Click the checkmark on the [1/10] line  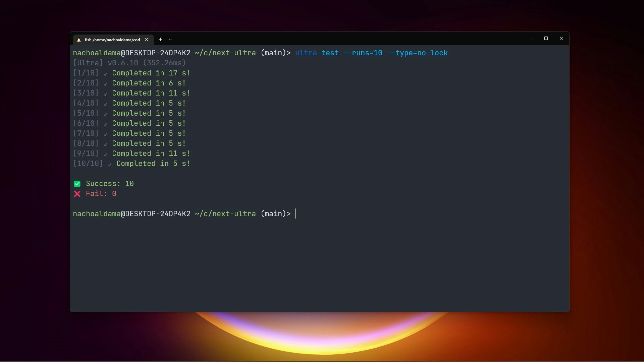105,74
